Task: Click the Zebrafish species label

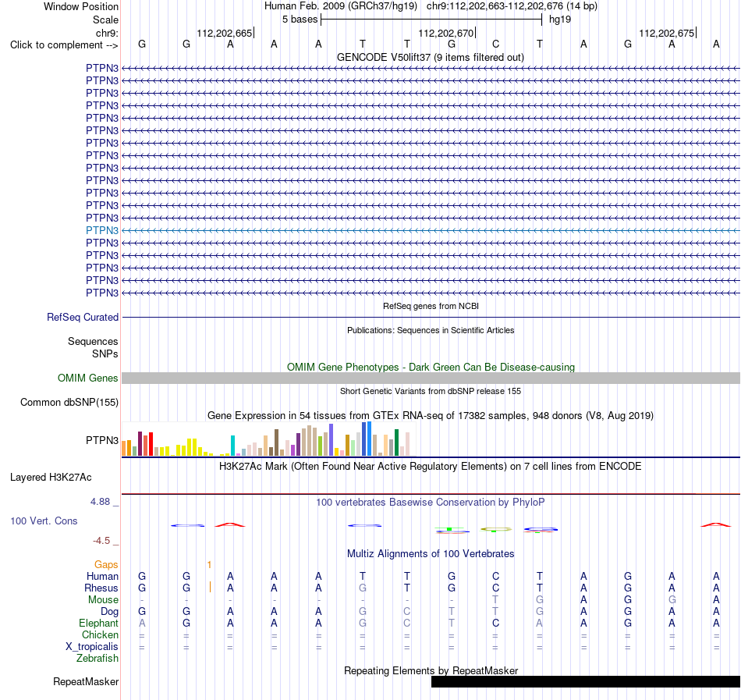Action: tap(97, 659)
